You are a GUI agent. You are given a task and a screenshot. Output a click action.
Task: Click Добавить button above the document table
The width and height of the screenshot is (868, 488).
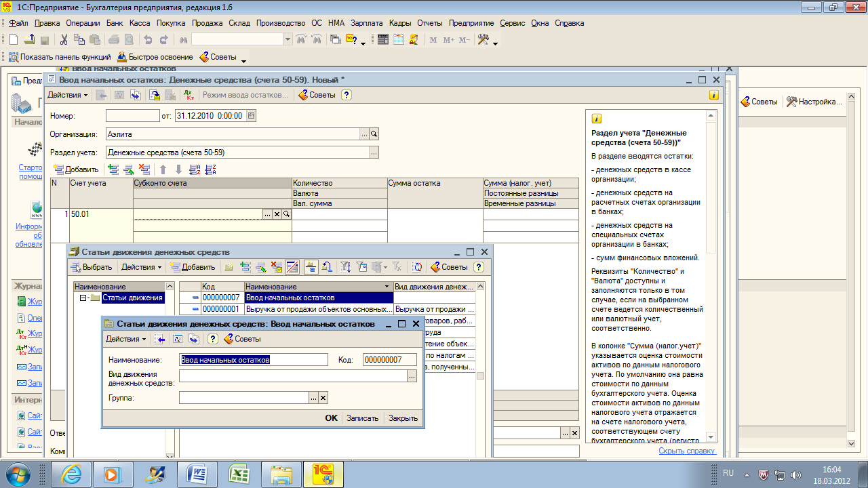[76, 169]
